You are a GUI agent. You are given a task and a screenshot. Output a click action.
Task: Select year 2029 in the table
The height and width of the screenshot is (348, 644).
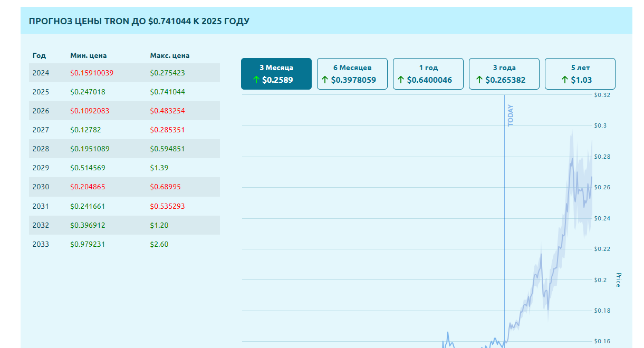pos(41,168)
